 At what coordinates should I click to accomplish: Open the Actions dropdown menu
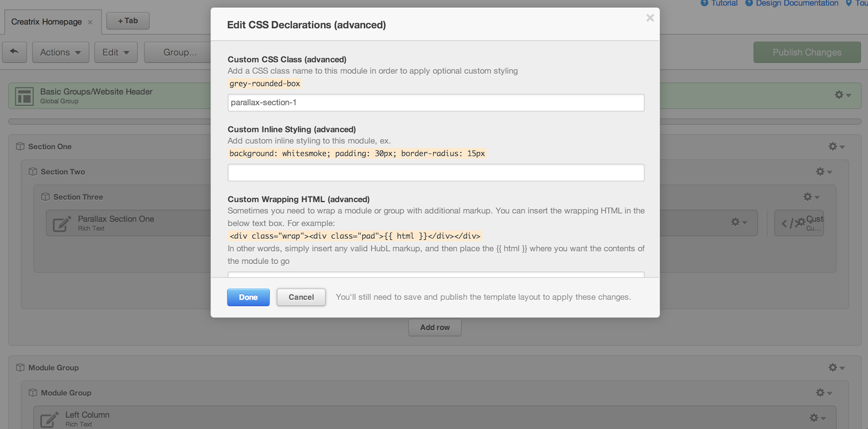(60, 52)
